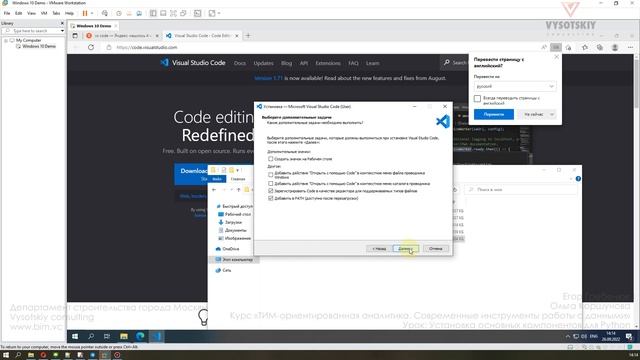Open the browser three-dot settings menu
640x360 pixels.
point(630,47)
